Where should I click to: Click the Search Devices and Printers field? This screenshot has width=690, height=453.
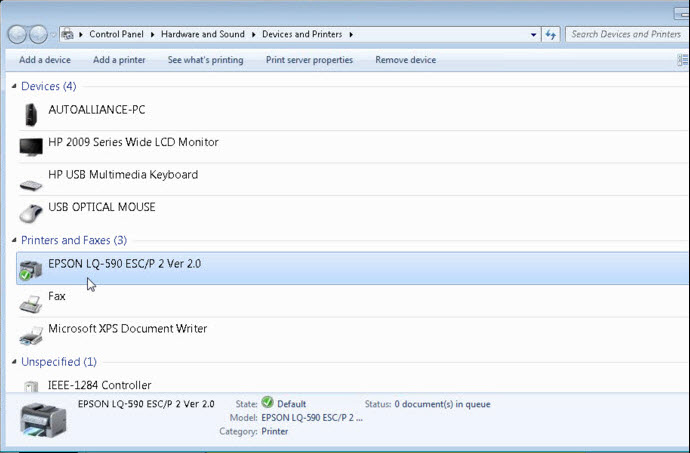(625, 34)
